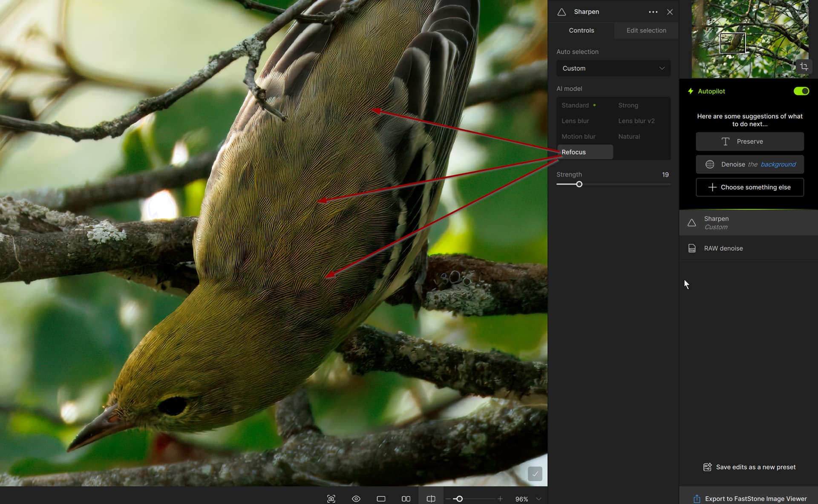The height and width of the screenshot is (504, 818).
Task: Click the zoom in plus icon
Action: pos(500,498)
